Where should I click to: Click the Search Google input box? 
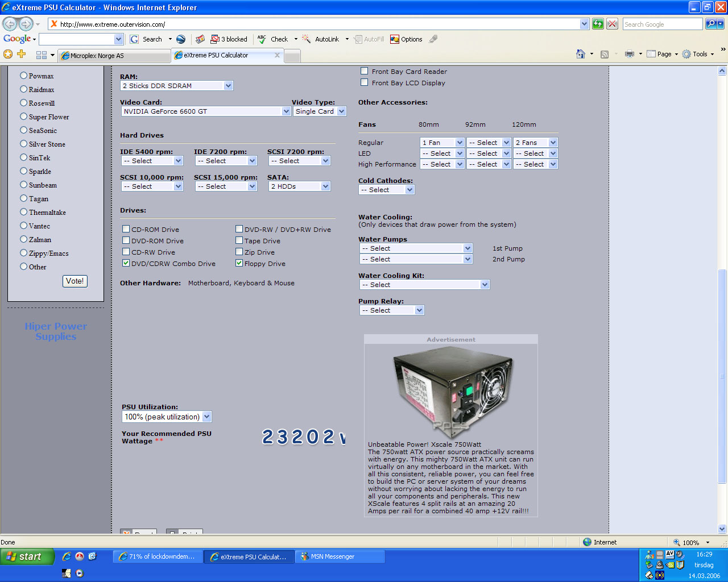663,24
